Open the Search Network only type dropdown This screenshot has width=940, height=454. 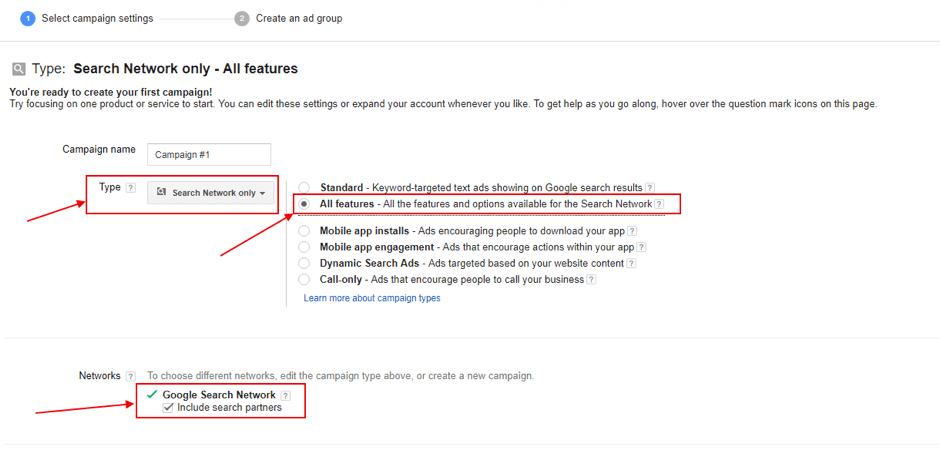pyautogui.click(x=212, y=193)
